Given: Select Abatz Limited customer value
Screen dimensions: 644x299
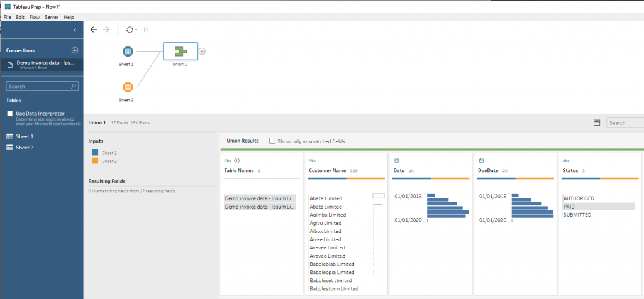Looking at the screenshot, I should (326, 207).
